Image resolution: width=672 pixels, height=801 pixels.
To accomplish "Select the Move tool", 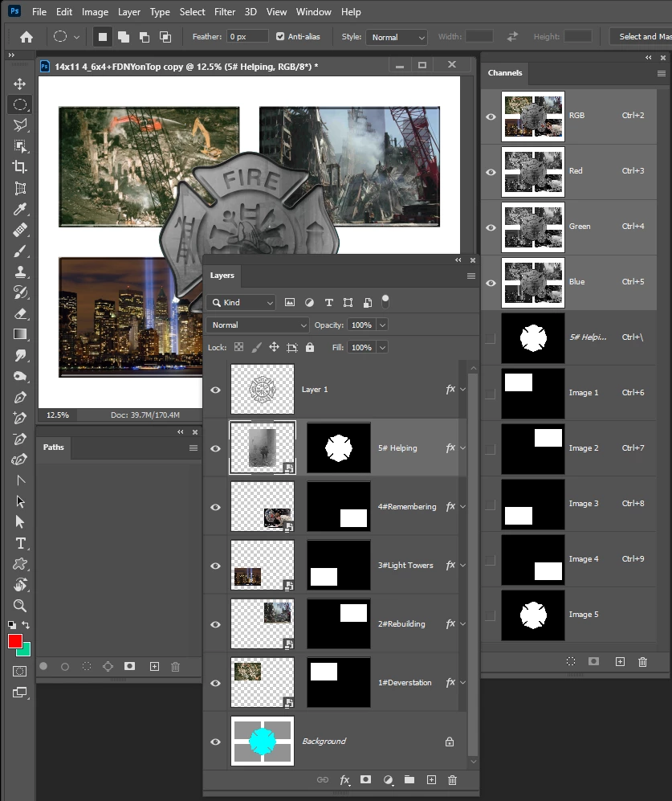I will pyautogui.click(x=20, y=84).
